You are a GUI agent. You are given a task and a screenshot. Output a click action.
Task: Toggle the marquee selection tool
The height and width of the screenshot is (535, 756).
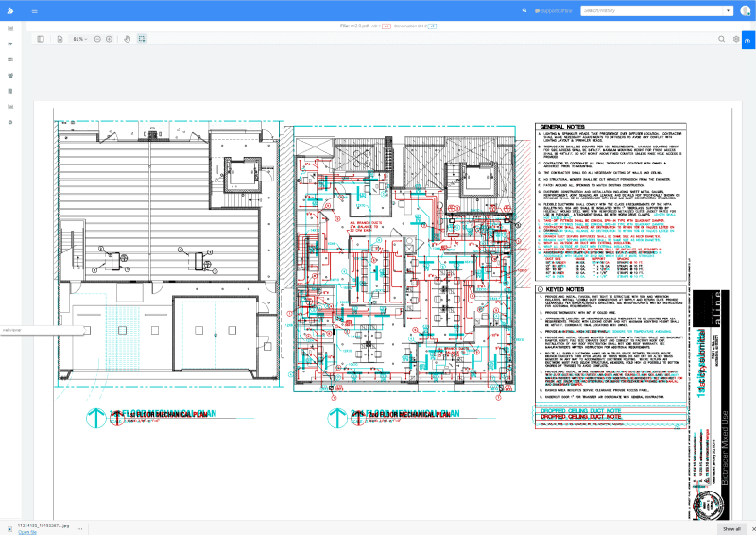[142, 39]
